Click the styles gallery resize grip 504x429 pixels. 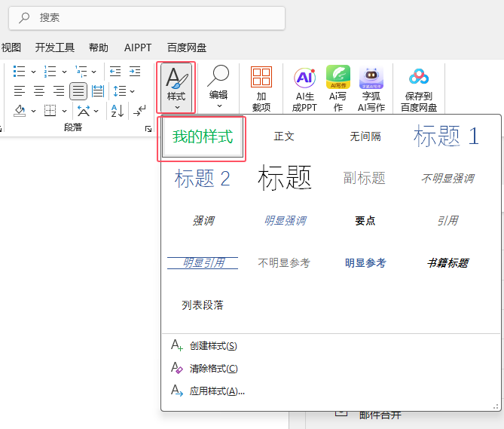tap(496, 407)
